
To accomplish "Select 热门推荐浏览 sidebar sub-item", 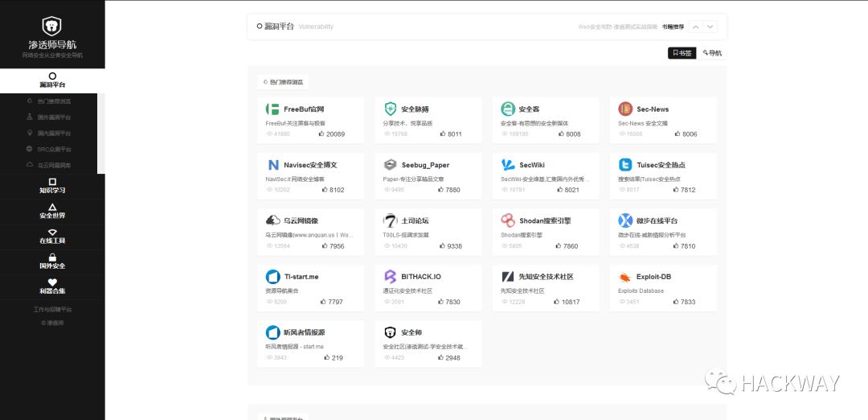I will (x=49, y=101).
